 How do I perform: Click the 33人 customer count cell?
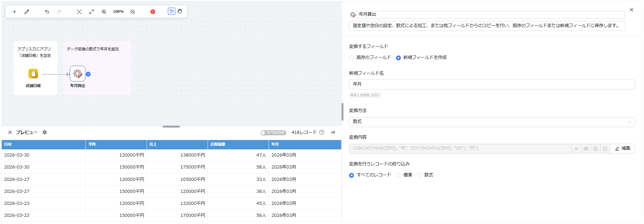point(261,179)
